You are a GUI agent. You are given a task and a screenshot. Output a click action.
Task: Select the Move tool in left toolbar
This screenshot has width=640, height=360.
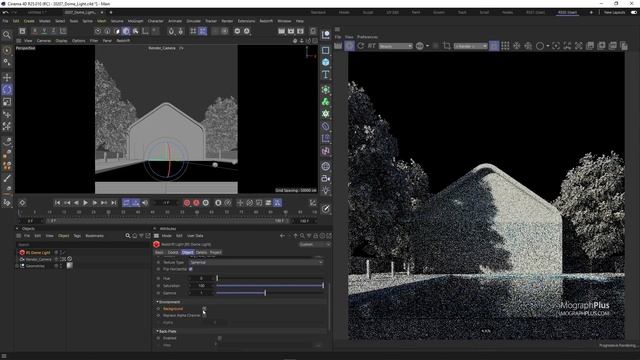(7, 77)
